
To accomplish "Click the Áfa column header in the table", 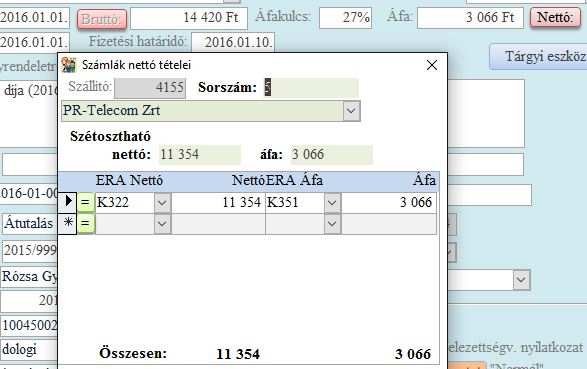I will click(424, 181).
